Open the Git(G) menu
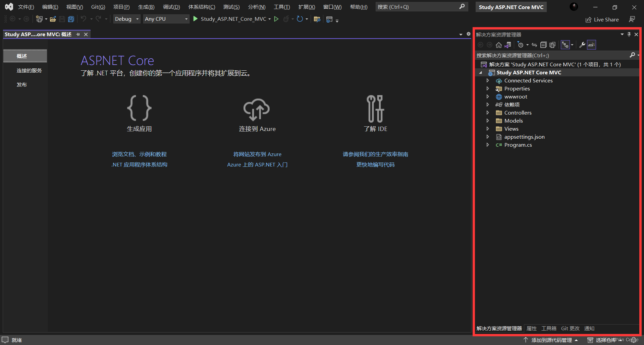Image resolution: width=644 pixels, height=345 pixels. 98,7
